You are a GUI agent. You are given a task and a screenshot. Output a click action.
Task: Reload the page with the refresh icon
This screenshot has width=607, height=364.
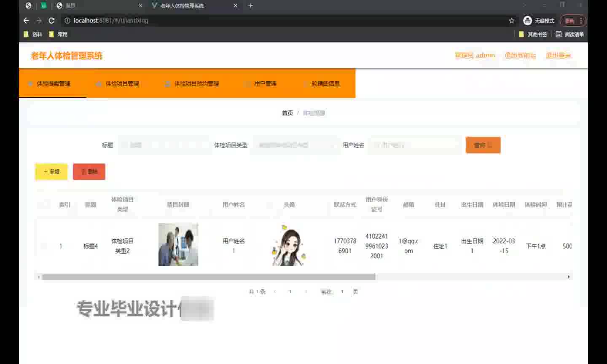click(x=51, y=21)
